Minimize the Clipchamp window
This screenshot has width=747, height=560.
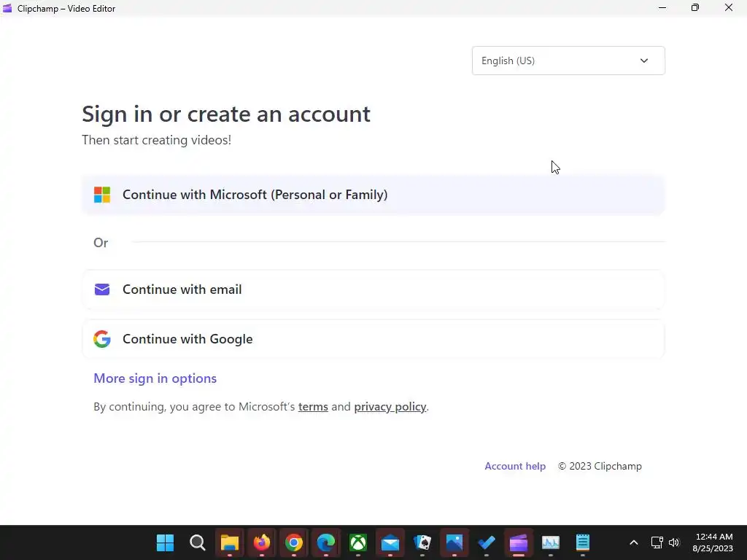click(662, 7)
